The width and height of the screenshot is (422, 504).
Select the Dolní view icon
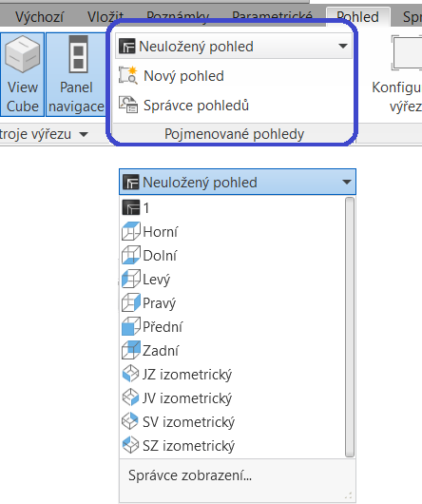(x=131, y=255)
